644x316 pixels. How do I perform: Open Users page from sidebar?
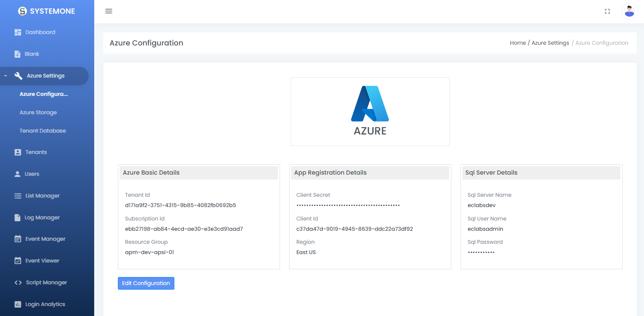(32, 174)
